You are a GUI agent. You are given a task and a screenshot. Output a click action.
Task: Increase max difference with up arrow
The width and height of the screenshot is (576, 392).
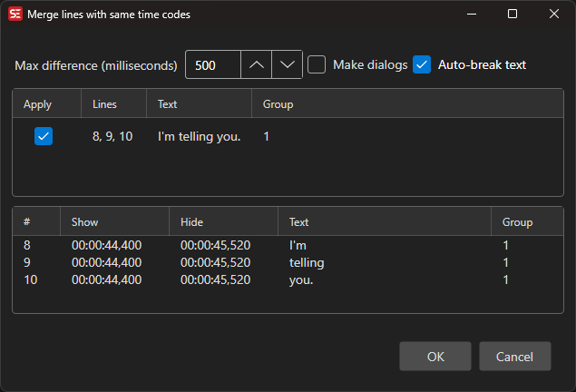pos(257,64)
